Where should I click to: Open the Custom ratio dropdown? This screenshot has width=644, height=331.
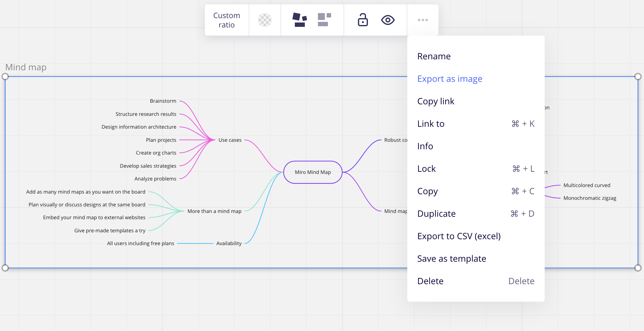point(227,20)
